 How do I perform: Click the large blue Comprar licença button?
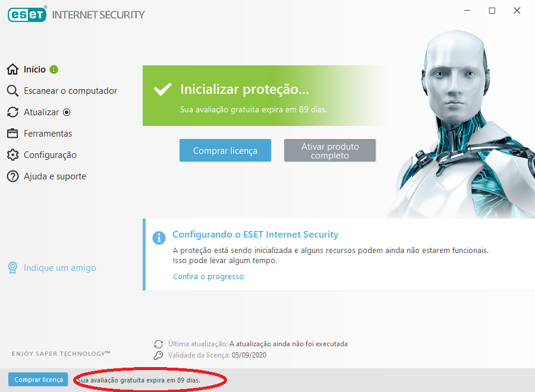coord(225,150)
